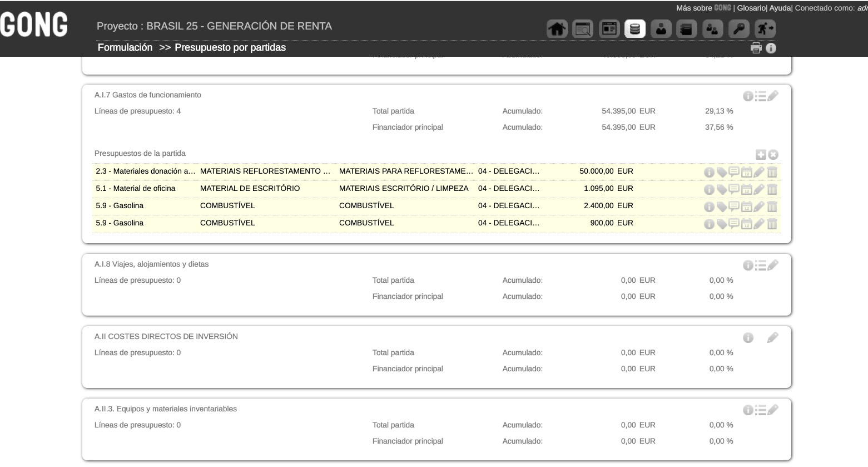868x467 pixels.
Task: Open the paired users icon in toolbar
Action: pos(712,29)
